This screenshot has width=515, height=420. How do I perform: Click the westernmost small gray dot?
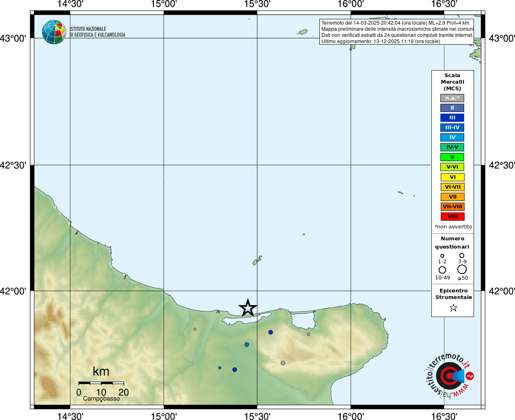195,329
